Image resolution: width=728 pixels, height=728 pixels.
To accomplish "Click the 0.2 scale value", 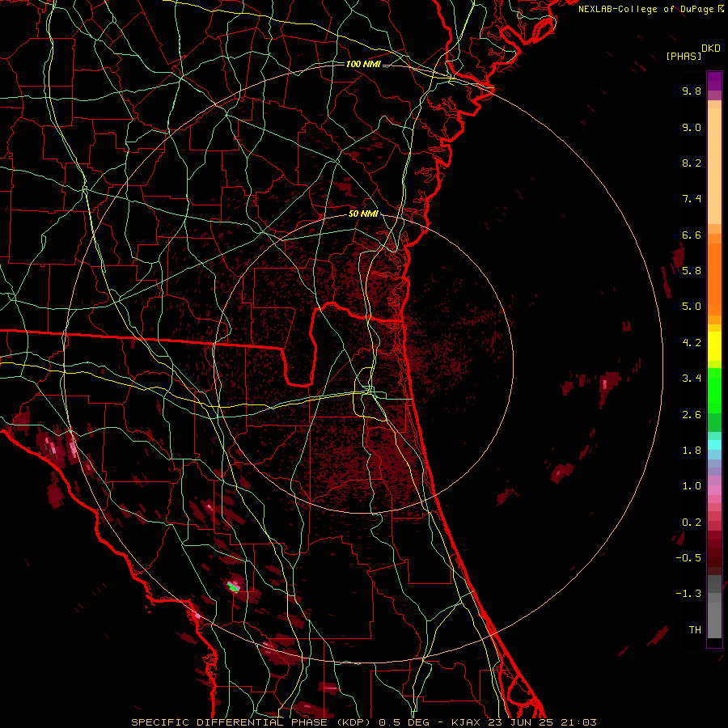I will [692, 523].
